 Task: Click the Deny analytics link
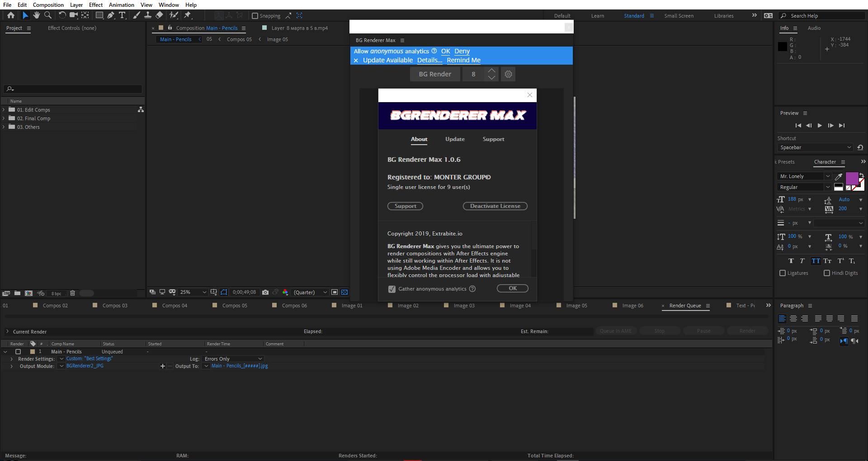pos(462,51)
